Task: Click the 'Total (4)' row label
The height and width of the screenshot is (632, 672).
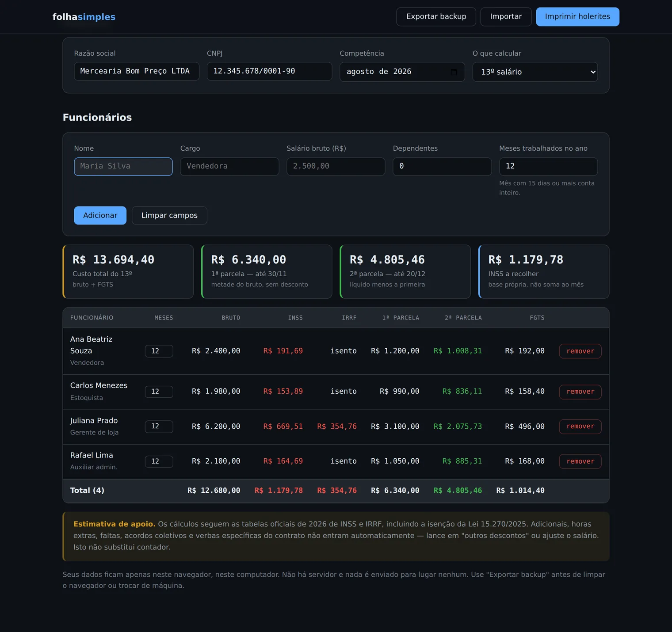Action: coord(87,491)
